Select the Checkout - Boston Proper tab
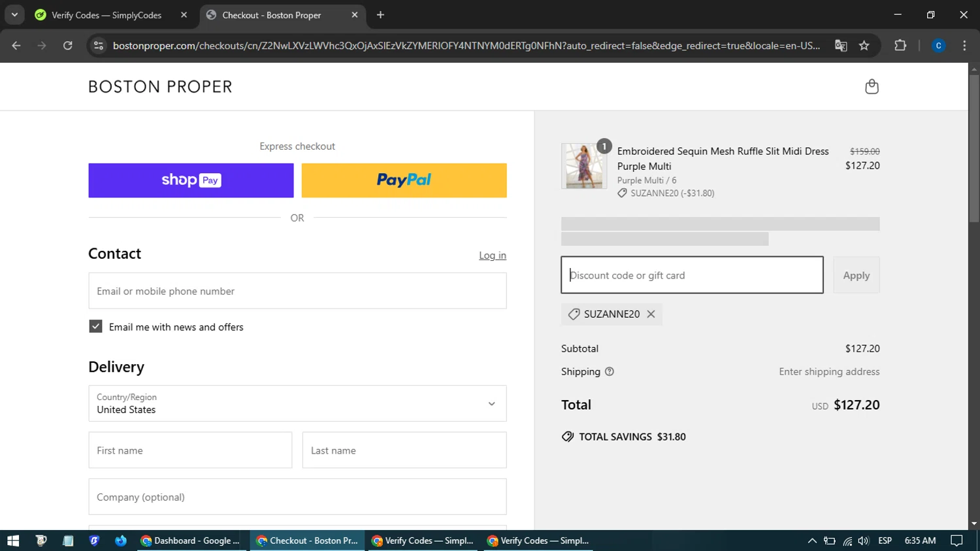The width and height of the screenshot is (980, 551). pos(271,15)
